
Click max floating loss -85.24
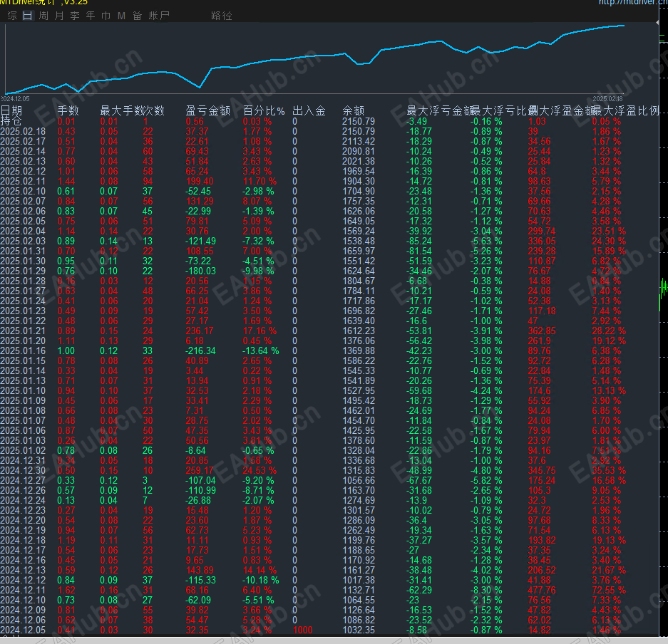pyautogui.click(x=418, y=241)
